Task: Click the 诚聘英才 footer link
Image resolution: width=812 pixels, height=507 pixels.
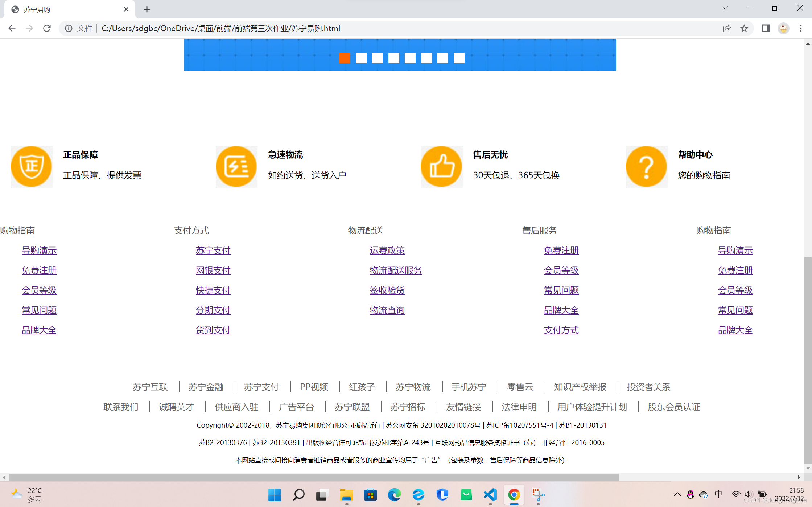Action: click(x=176, y=407)
